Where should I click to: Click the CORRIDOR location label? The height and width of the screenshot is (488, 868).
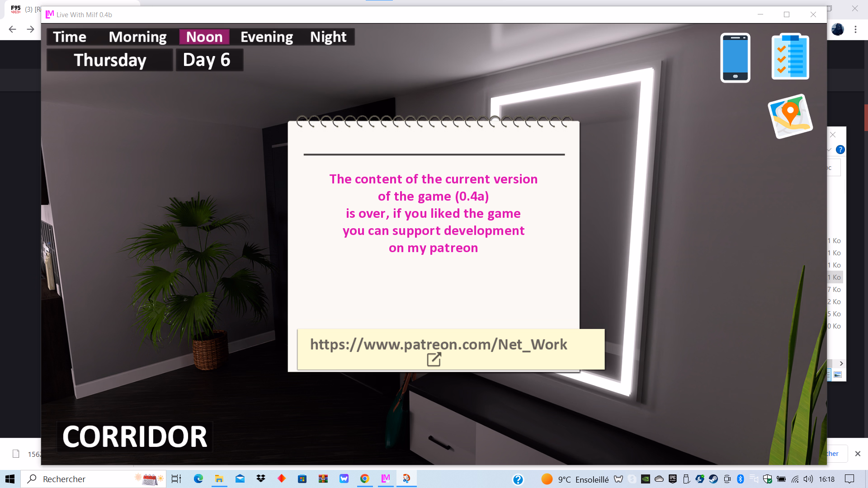[x=135, y=436]
